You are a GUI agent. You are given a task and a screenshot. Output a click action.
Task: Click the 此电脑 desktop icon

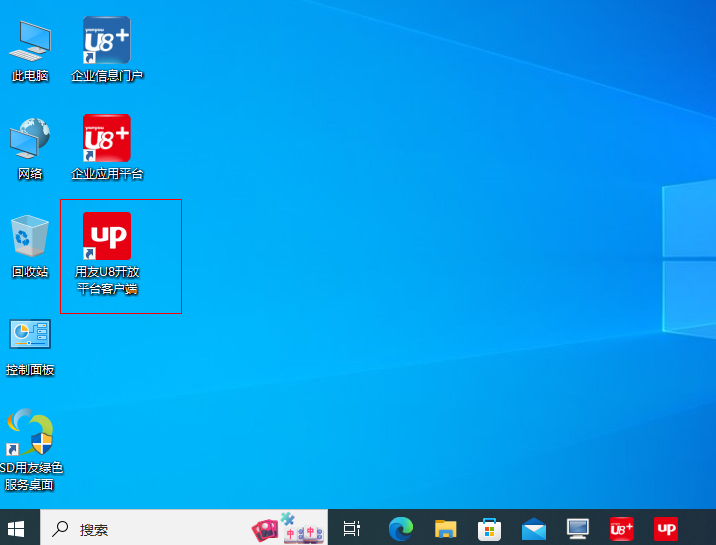coord(30,41)
